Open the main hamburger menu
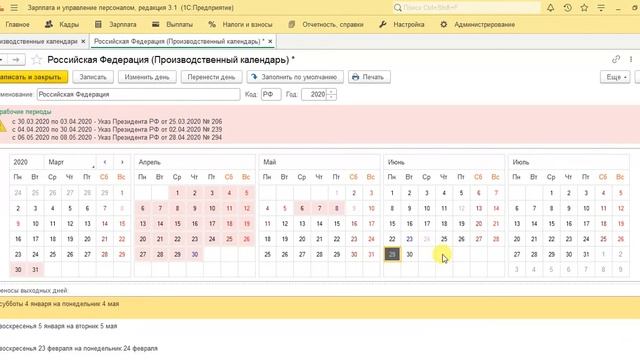The image size is (640, 360). click(x=14, y=8)
